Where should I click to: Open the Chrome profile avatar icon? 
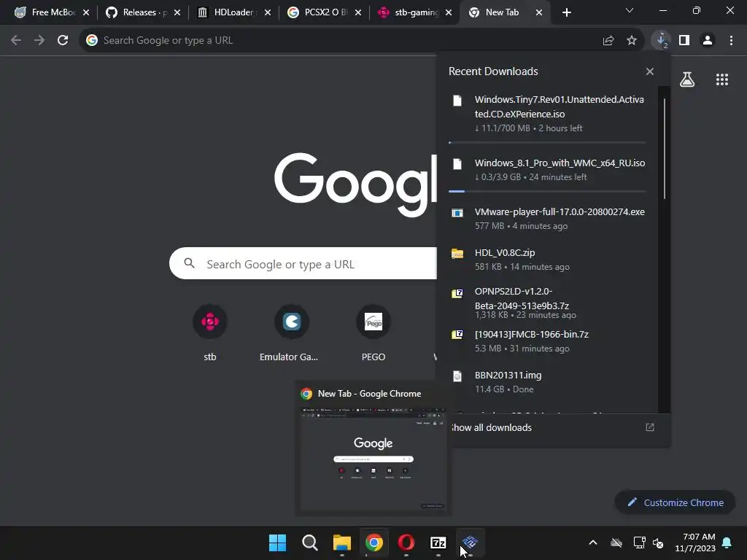[708, 41]
